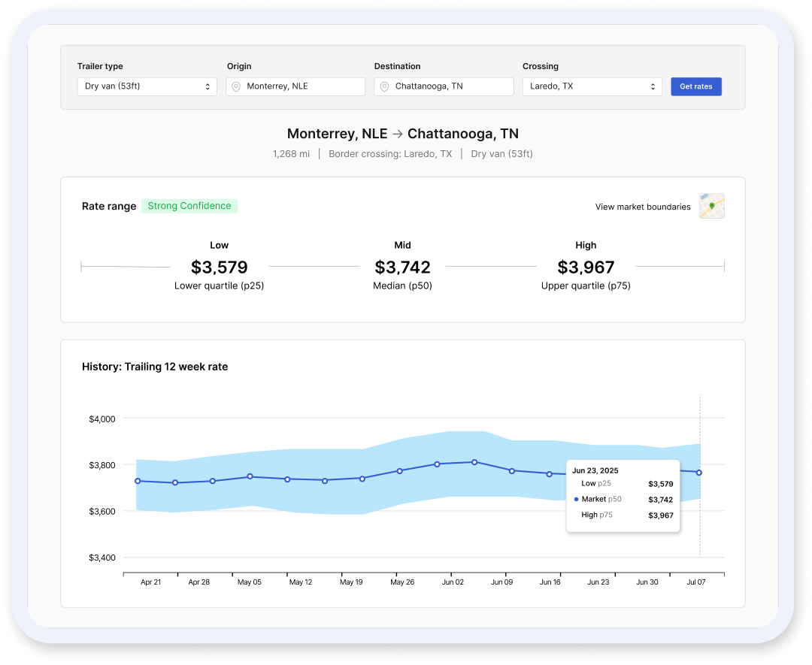Click the Low $3,579 rate value

(219, 267)
